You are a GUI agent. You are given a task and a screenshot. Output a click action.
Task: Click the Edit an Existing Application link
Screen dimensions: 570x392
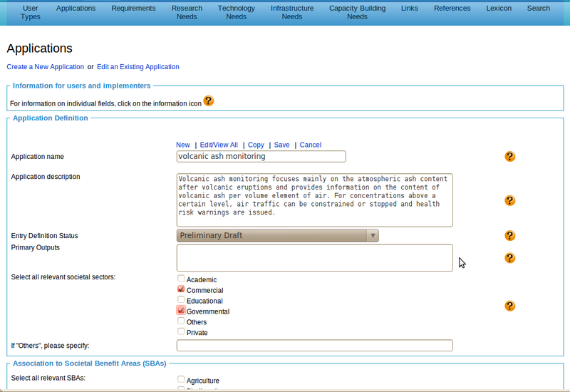pos(138,67)
